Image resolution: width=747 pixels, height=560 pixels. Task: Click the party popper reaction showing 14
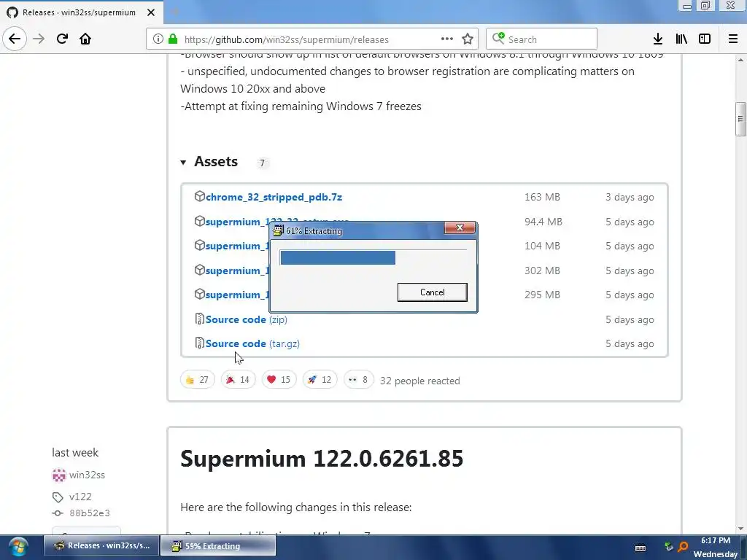coord(239,379)
